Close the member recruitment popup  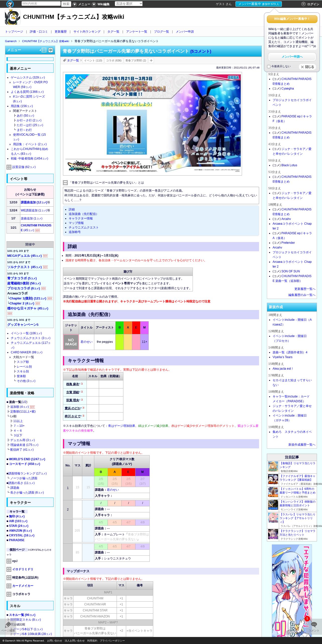click(307, 67)
